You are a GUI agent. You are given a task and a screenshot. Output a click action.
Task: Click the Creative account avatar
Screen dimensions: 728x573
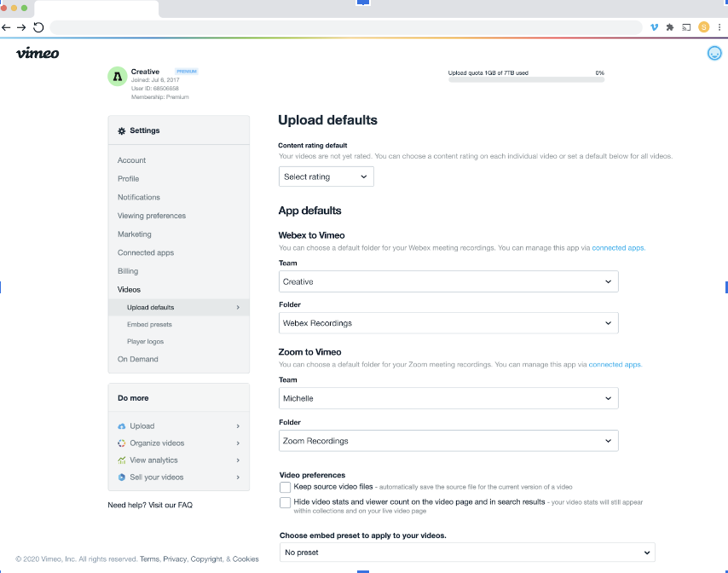pos(118,76)
